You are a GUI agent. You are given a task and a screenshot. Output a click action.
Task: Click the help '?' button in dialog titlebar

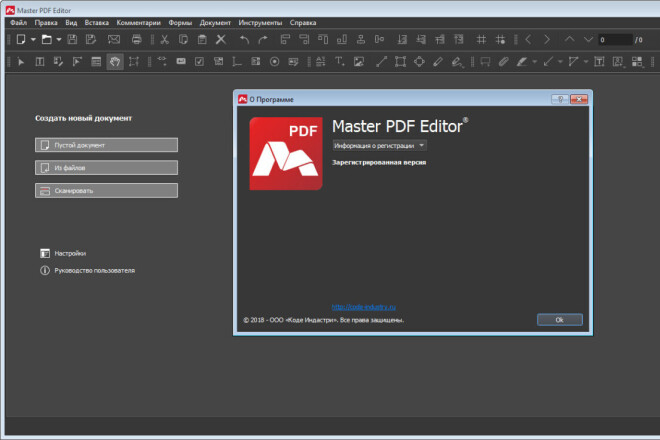pos(560,99)
